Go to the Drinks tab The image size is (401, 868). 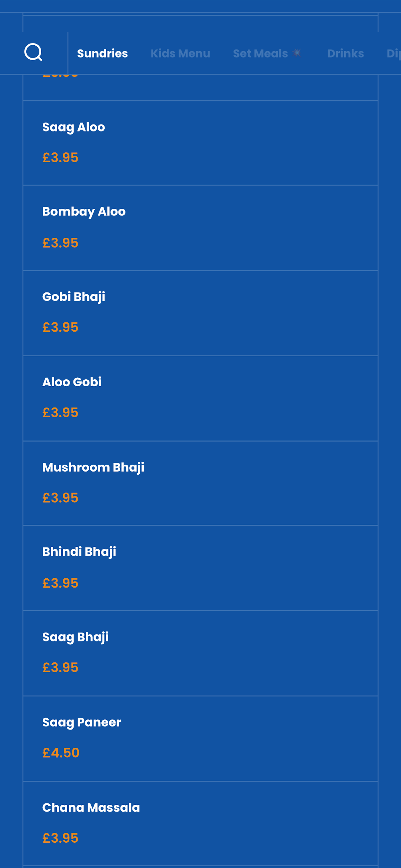pos(346,53)
